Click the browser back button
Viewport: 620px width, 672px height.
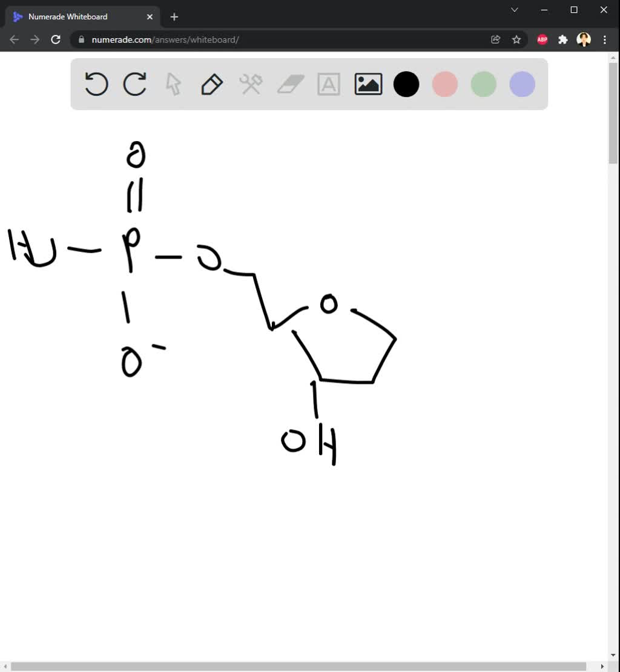click(14, 39)
